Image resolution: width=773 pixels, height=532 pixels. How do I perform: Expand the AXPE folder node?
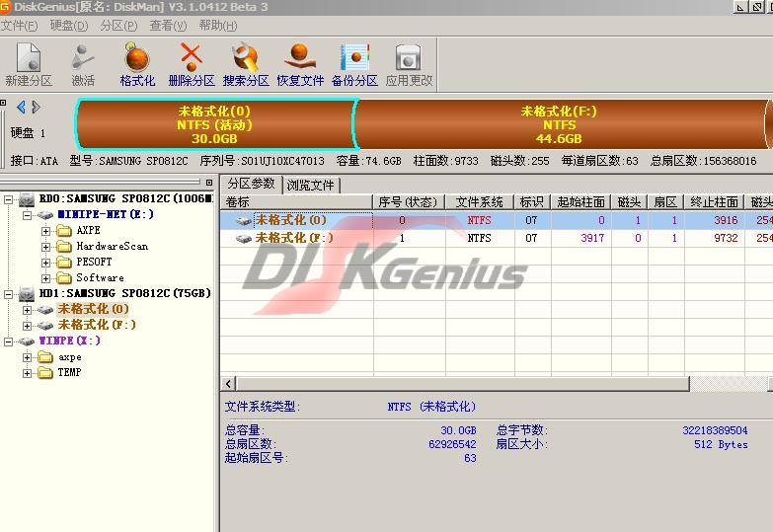tap(45, 231)
